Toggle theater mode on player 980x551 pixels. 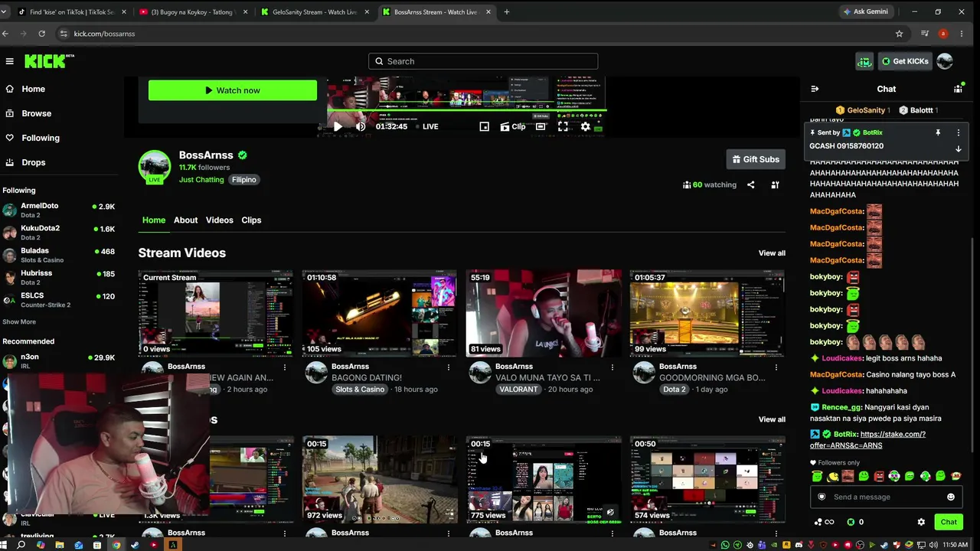[x=541, y=126]
